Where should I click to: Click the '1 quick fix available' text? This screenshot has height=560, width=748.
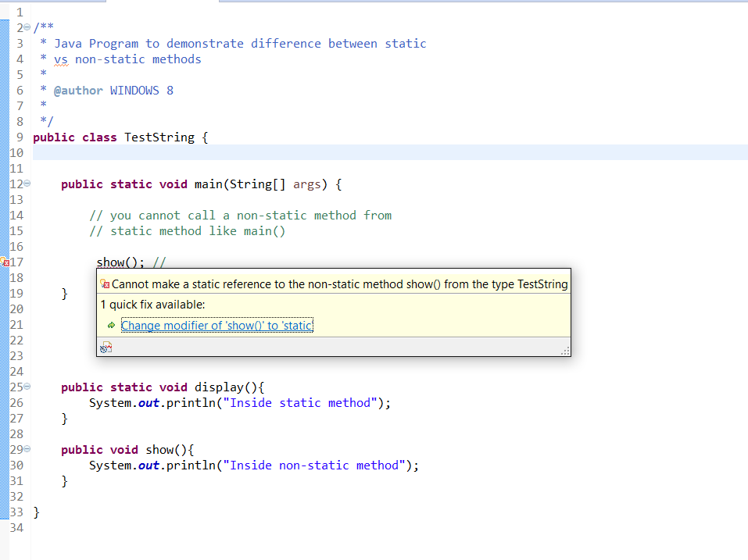point(145,305)
